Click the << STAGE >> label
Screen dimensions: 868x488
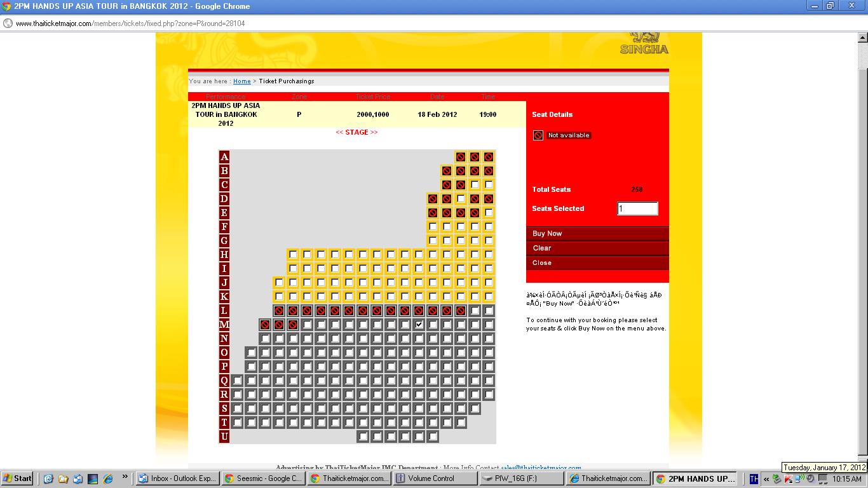[356, 132]
